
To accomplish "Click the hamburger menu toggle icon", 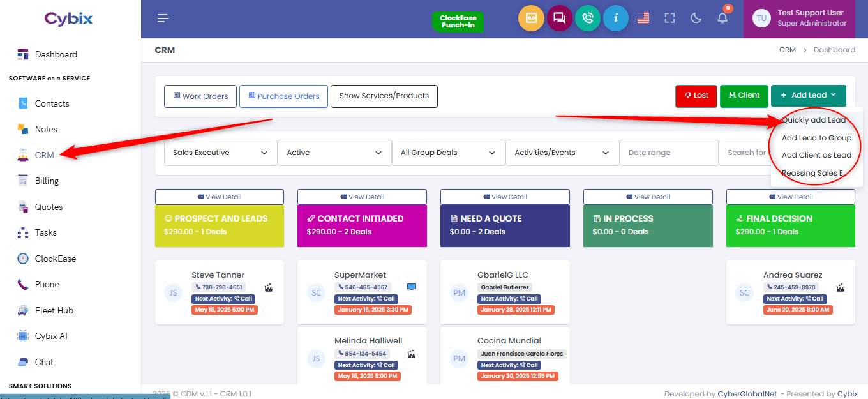I will [163, 19].
